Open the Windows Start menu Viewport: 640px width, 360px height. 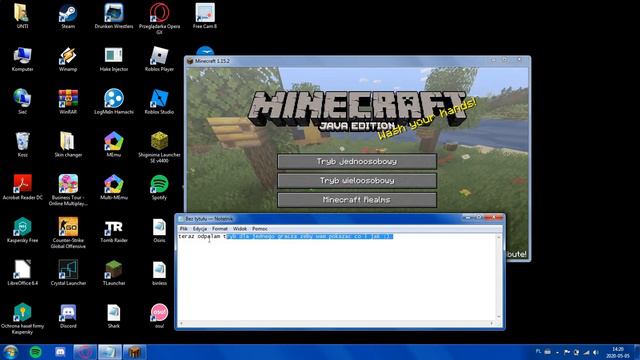(11, 352)
